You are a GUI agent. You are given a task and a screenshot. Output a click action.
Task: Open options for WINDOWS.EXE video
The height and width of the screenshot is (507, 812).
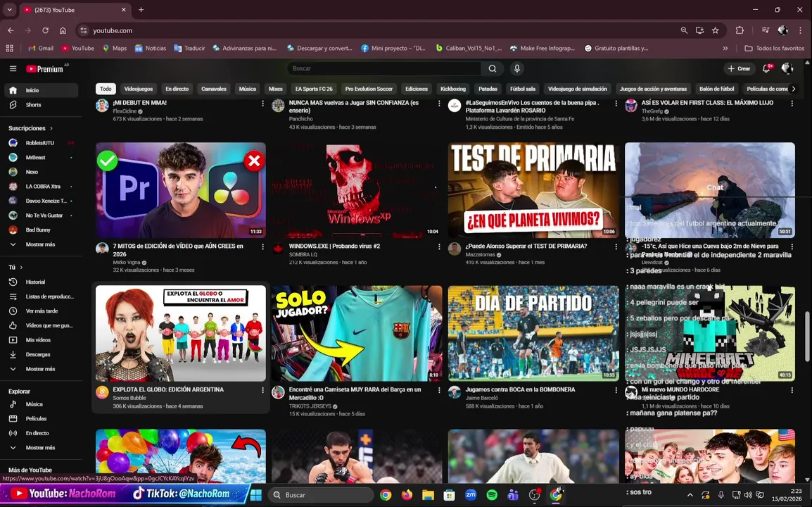tap(439, 246)
